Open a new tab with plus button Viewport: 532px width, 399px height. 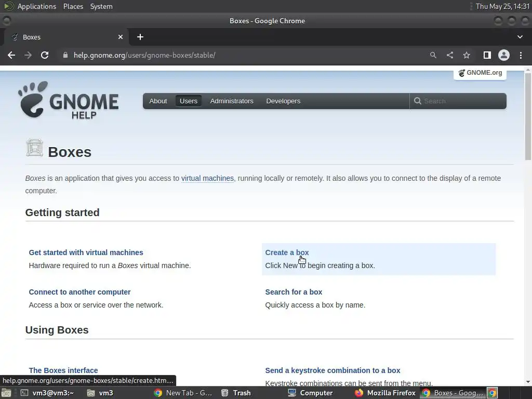pyautogui.click(x=140, y=37)
